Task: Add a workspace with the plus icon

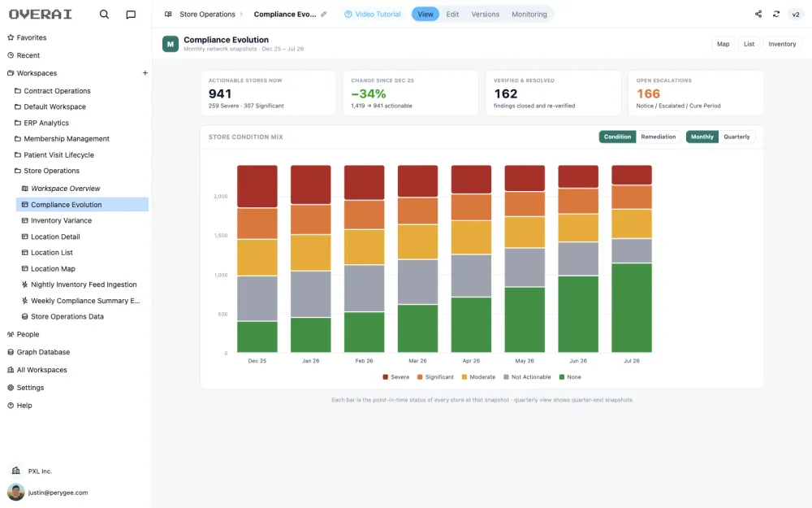Action: point(145,73)
